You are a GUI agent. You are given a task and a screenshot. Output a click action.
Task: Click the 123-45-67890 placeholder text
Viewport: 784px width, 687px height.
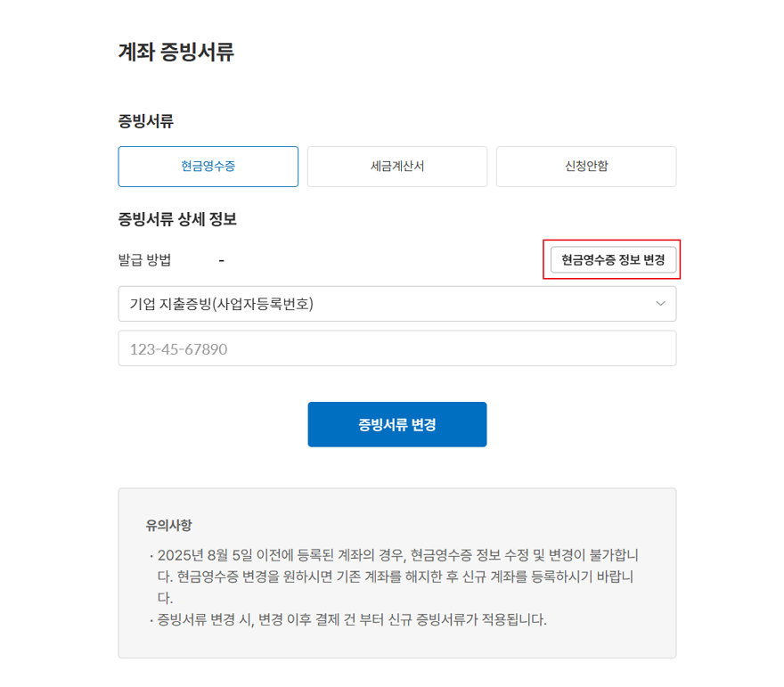coord(179,349)
